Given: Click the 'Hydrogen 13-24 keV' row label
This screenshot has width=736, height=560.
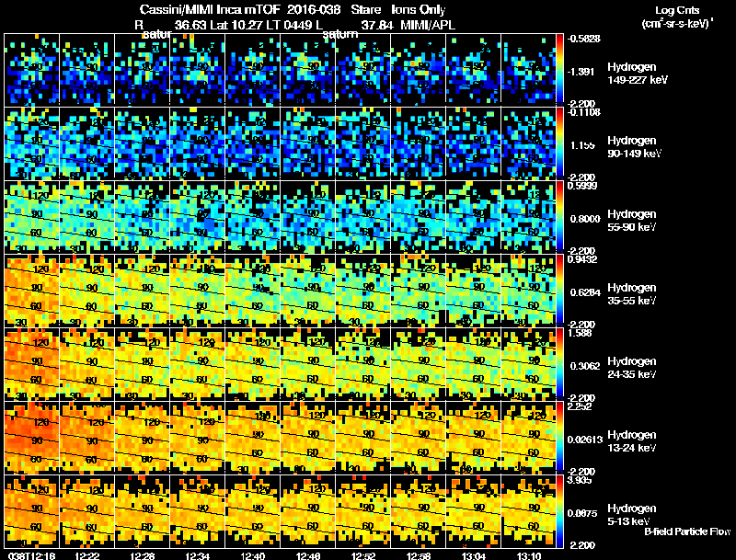Looking at the screenshot, I should 632,441.
